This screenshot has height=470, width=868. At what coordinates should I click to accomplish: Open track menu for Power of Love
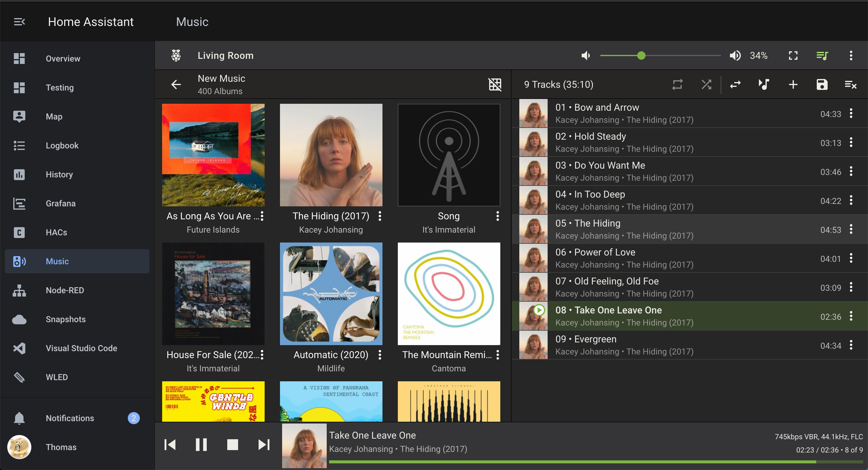851,258
